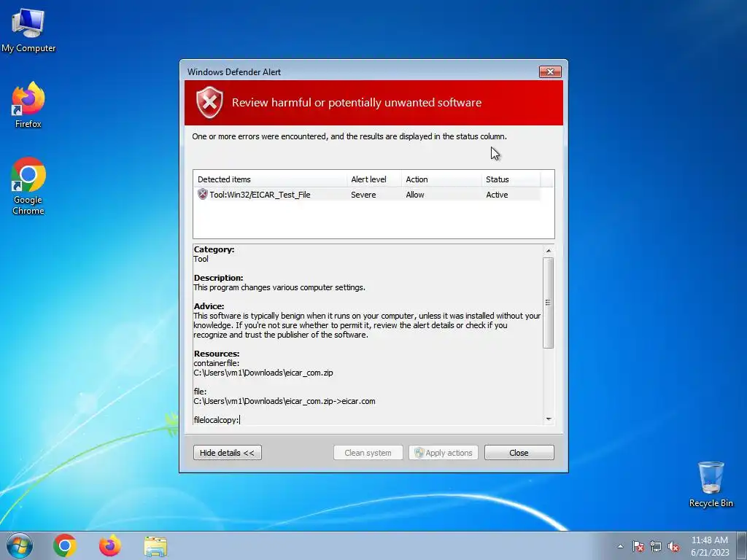Viewport: 747px width, 560px height.
Task: Click the Severe alert level cell
Action: (363, 195)
